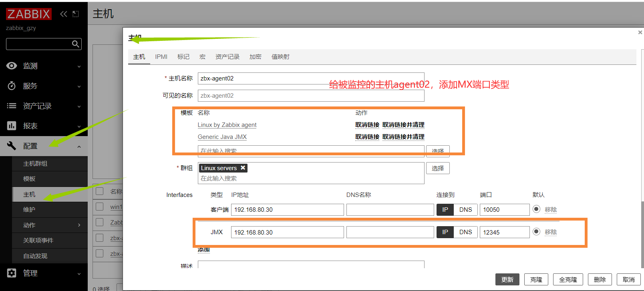Image resolution: width=644 pixels, height=291 pixels.
Task: Switch to the 标记 tab
Action: click(183, 57)
